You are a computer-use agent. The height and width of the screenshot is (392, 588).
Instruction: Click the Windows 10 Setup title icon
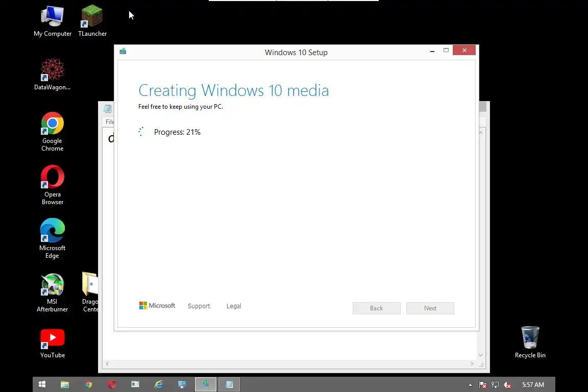click(122, 52)
